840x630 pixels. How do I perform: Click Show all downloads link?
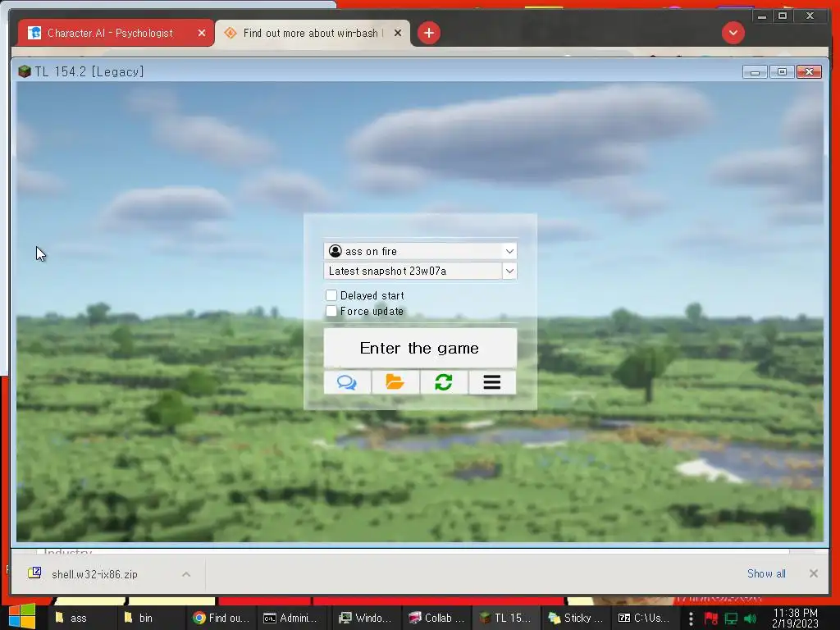tap(766, 573)
